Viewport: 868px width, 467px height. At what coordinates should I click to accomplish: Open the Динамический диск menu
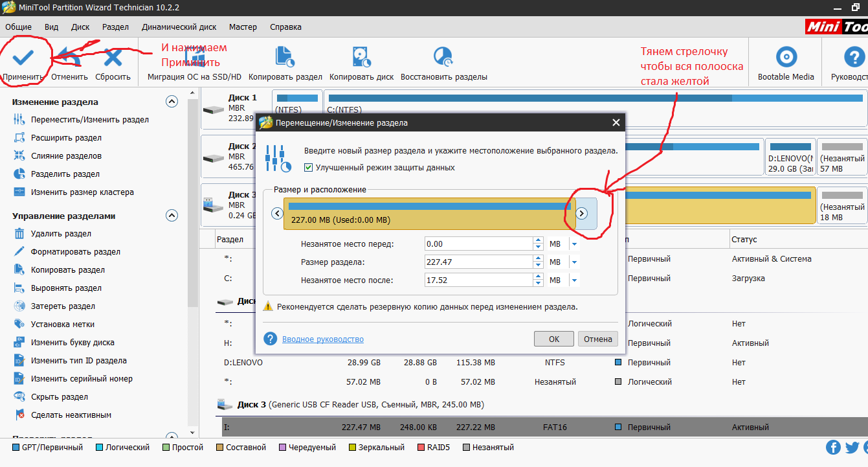(179, 27)
